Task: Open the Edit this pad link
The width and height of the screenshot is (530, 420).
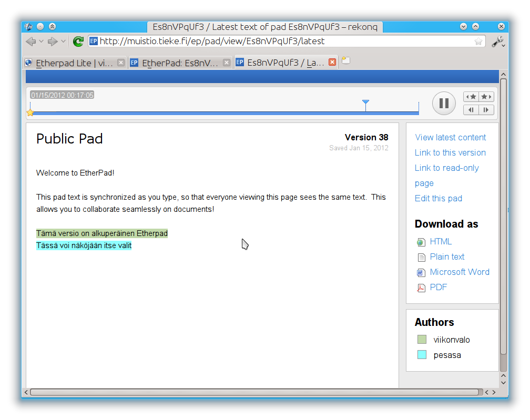Action: (439, 198)
